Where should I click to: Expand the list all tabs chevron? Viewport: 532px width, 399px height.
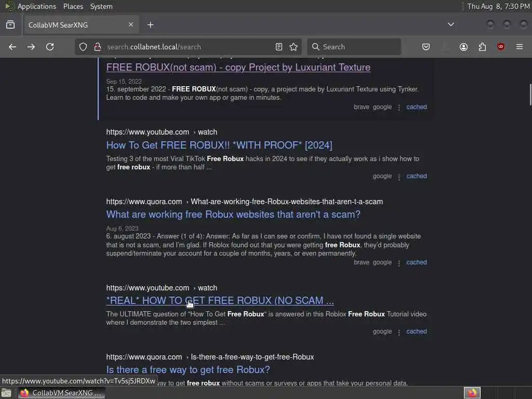pos(451,24)
